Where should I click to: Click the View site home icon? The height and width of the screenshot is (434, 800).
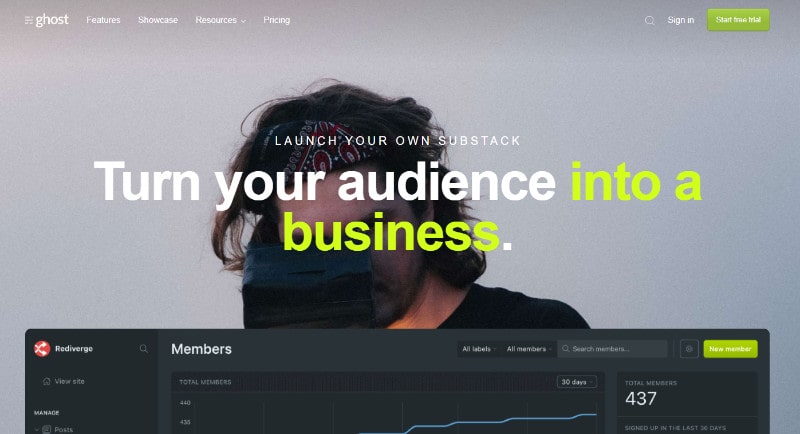coord(46,381)
